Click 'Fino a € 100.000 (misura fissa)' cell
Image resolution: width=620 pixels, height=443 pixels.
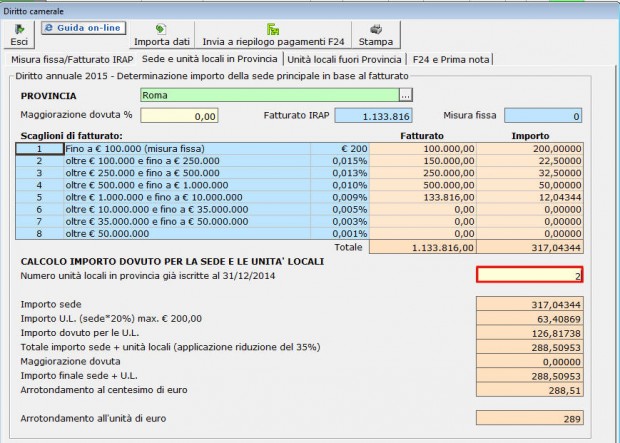click(x=187, y=149)
